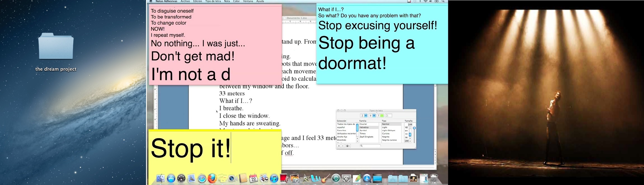Viewport: 644px width, 185px height.
Task: Open the strikethrough style dropdown in font panel
Action: 374,115
